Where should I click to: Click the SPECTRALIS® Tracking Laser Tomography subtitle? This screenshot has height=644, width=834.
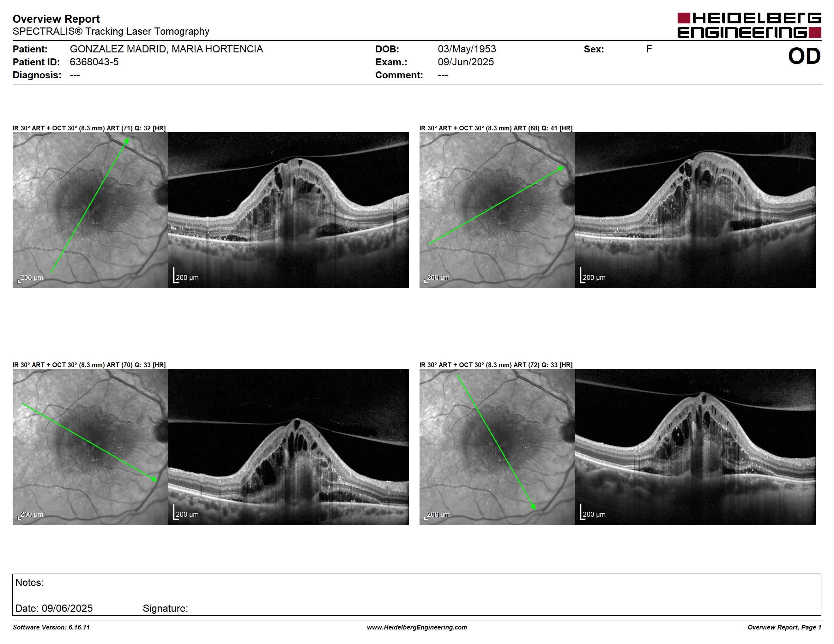(111, 31)
